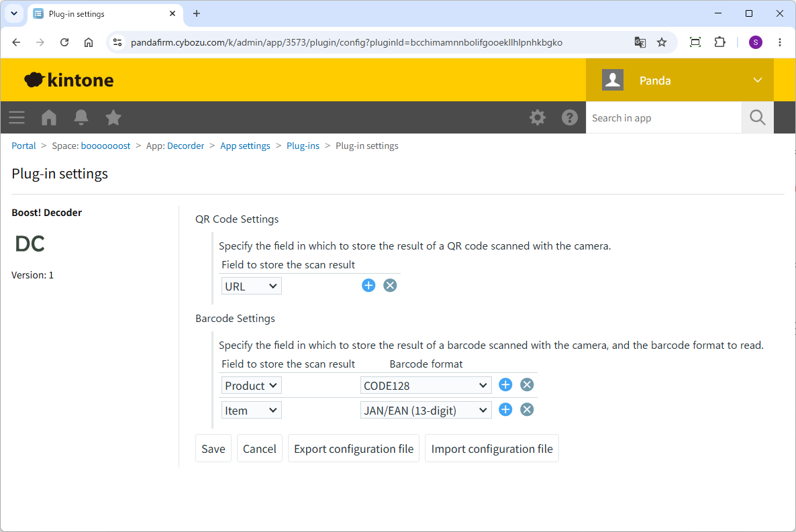Click the screenshot capture icon in toolbar
The height and width of the screenshot is (532, 796).
click(695, 42)
